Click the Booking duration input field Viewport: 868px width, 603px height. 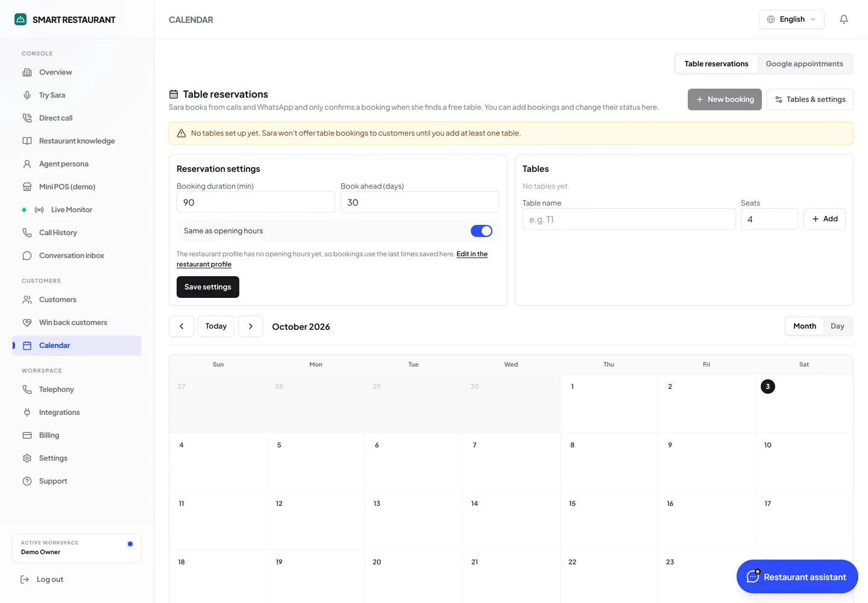point(256,202)
